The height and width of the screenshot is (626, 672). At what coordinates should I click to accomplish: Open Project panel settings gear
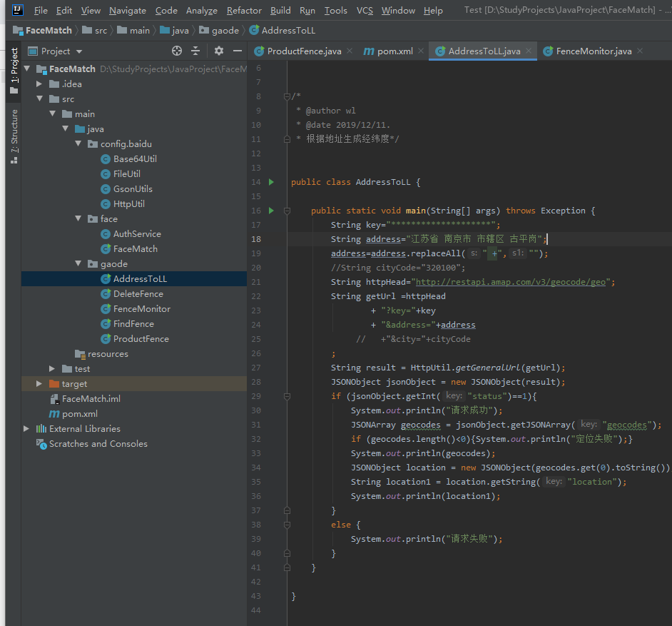tap(218, 51)
